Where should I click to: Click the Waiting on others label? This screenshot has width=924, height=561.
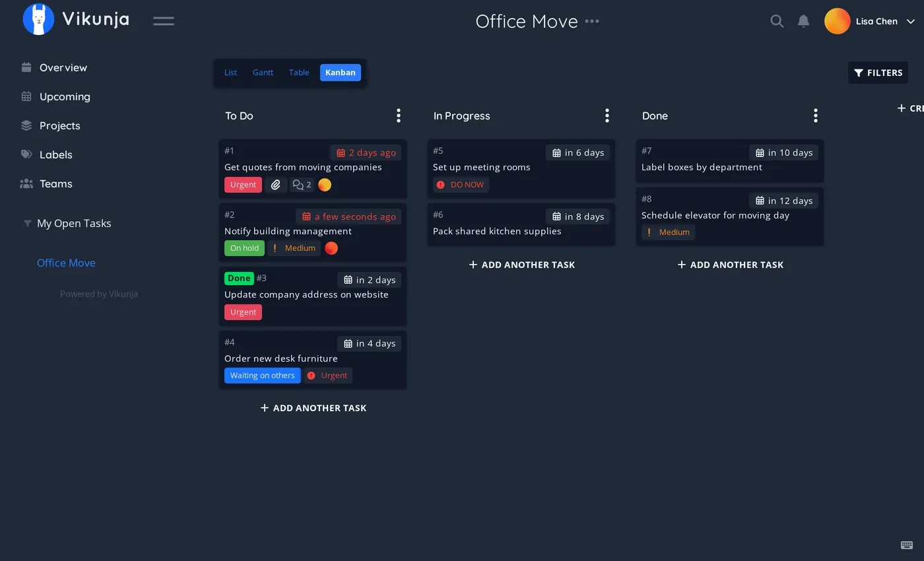pyautogui.click(x=263, y=376)
